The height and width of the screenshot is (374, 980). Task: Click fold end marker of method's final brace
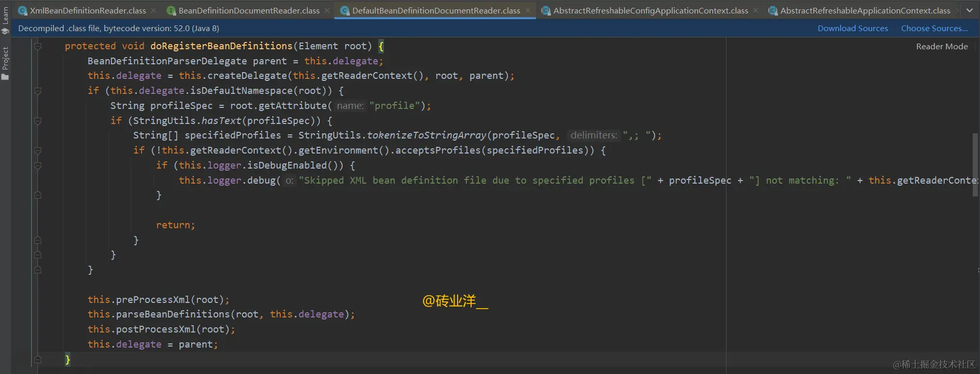tap(38, 359)
